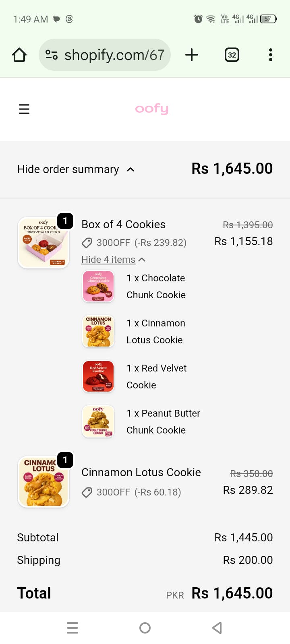Image resolution: width=290 pixels, height=644 pixels.
Task: Tap the discount tag icon under Cinnamon Lotus Cookie
Action: click(87, 492)
